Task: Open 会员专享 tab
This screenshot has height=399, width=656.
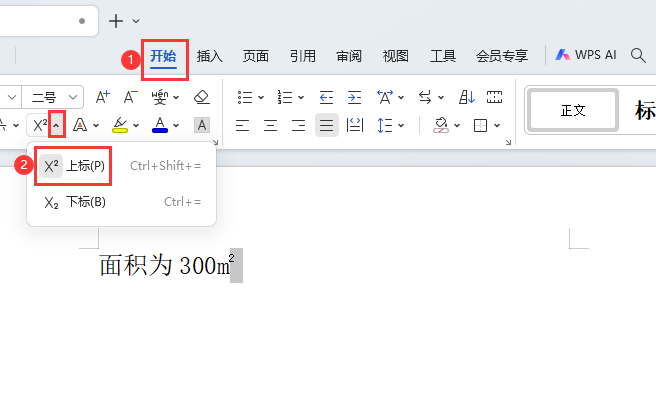Action: pos(502,56)
